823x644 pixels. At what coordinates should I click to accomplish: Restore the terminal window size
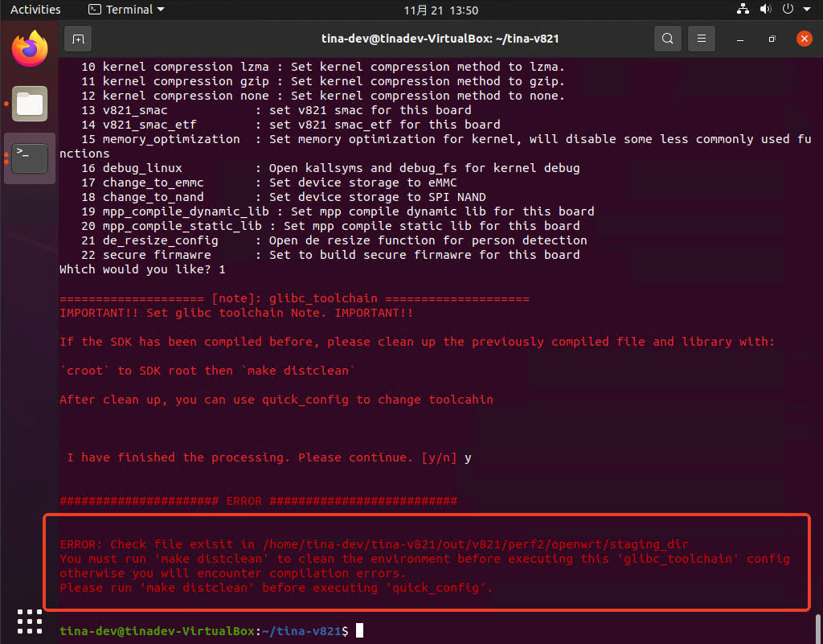click(x=772, y=38)
